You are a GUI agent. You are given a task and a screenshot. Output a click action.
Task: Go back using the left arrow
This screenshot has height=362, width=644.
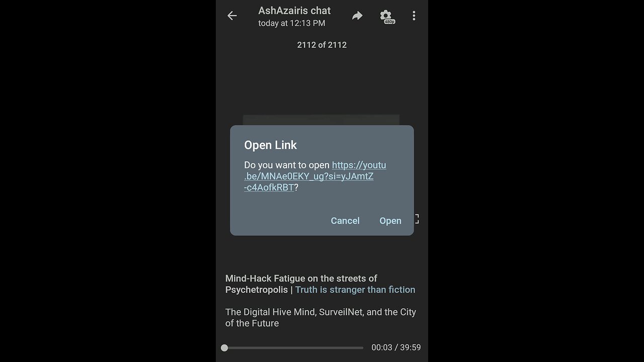[x=232, y=16]
